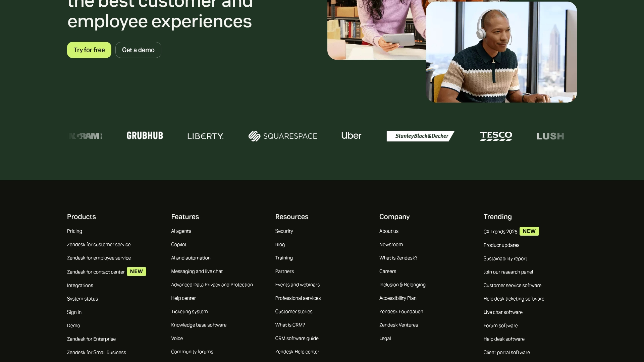Click the Lush logo
The image size is (644, 362).
pyautogui.click(x=550, y=136)
